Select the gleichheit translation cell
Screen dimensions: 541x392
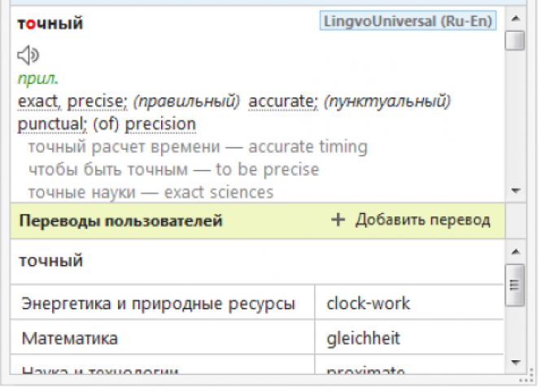pos(409,338)
